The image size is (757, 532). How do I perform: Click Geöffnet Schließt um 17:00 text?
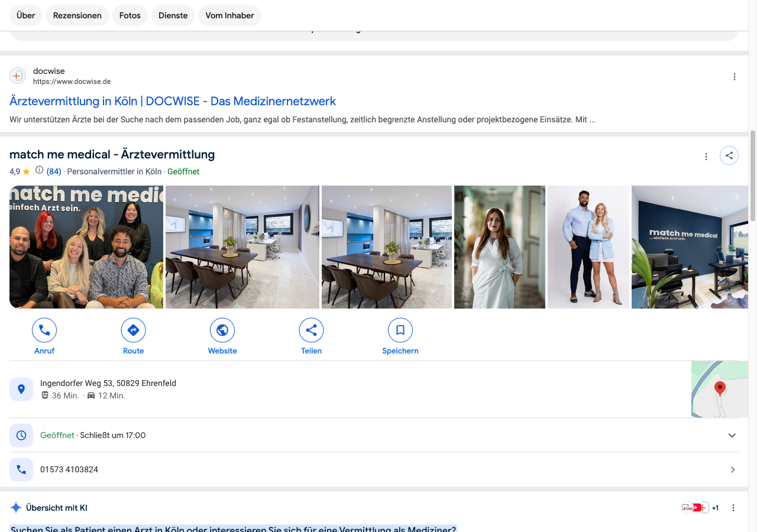(93, 435)
